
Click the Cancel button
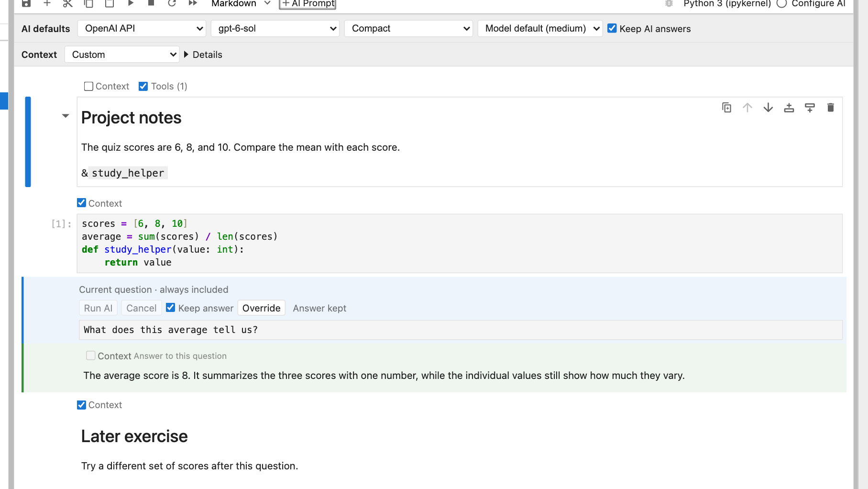[142, 308]
